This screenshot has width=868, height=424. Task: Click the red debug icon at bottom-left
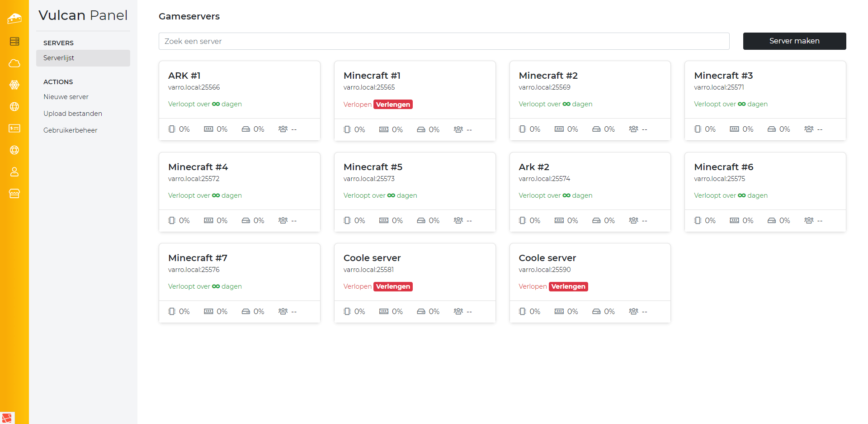pos(7,418)
